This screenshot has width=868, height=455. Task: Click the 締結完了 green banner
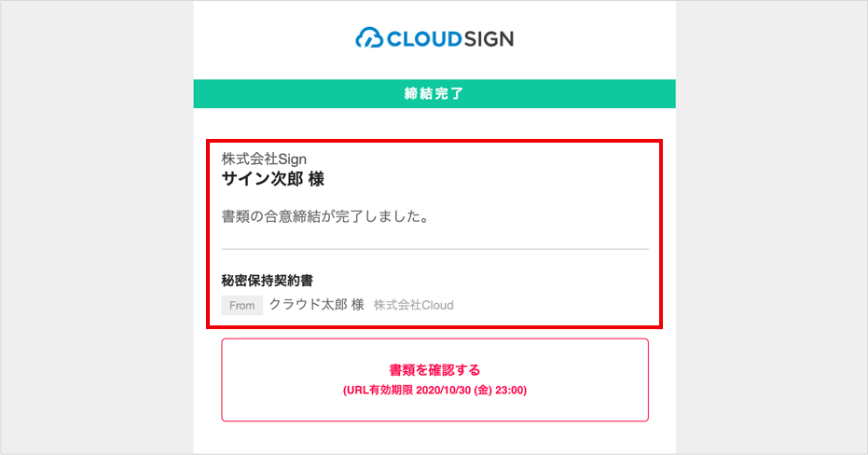[434, 93]
